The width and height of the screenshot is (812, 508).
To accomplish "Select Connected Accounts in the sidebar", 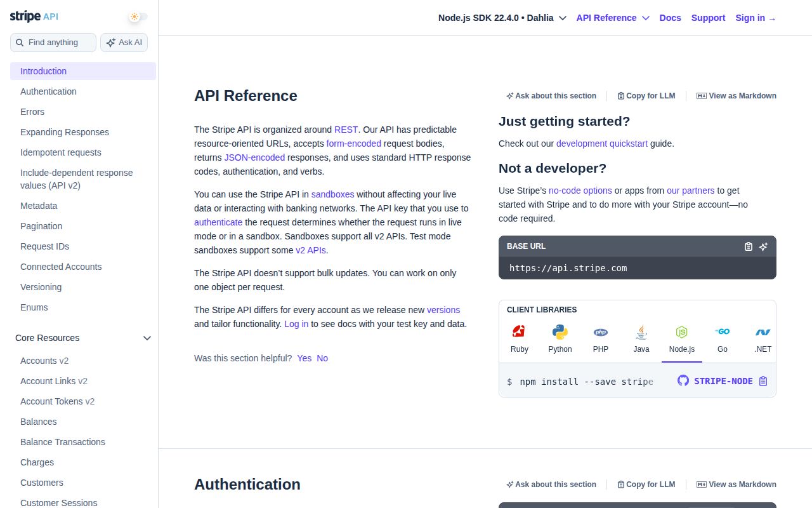I will 61,267.
